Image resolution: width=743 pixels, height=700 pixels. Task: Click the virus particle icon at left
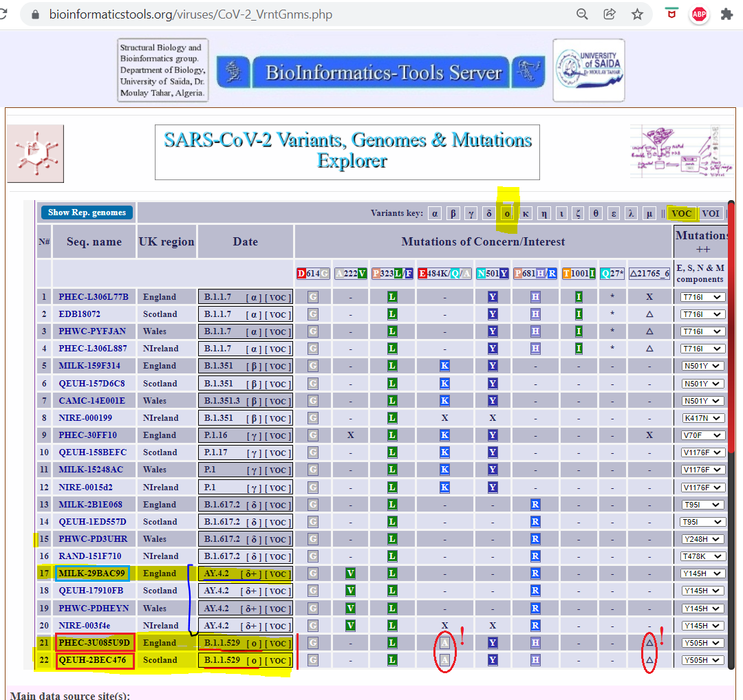[x=35, y=153]
